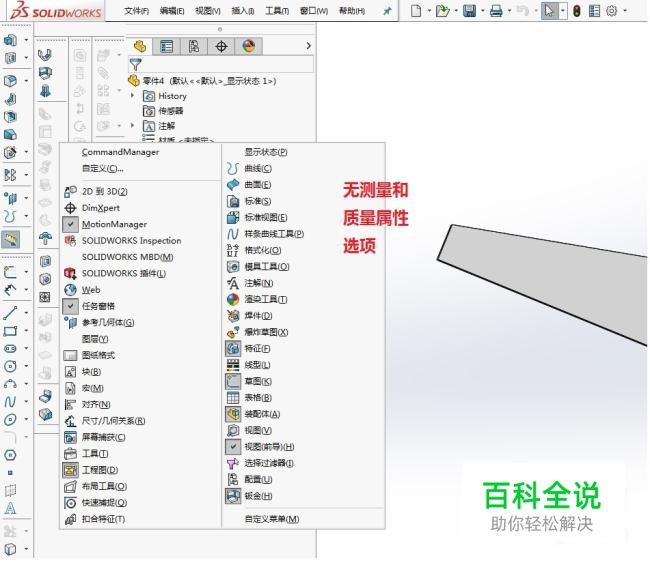Screen dimensions: 650x567
Task: Open the DisplayManager tab
Action: tap(248, 46)
